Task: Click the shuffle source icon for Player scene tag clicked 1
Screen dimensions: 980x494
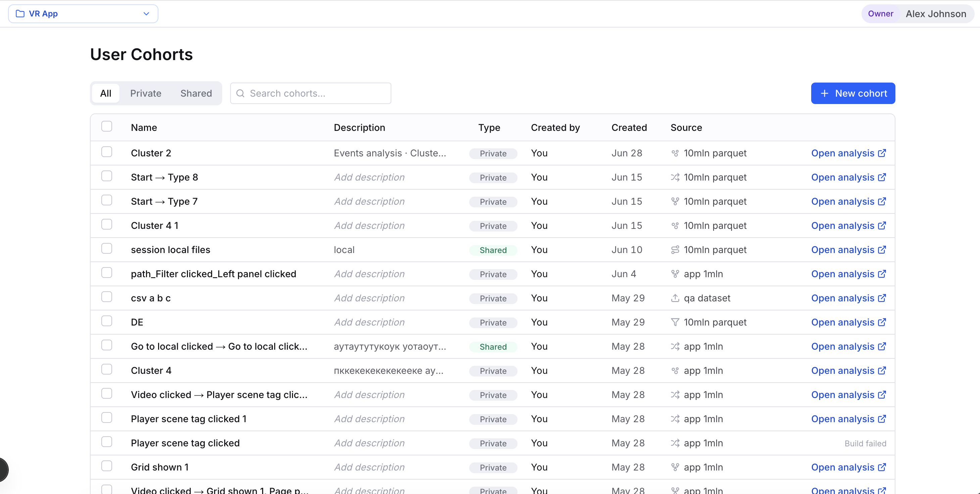Action: point(675,419)
